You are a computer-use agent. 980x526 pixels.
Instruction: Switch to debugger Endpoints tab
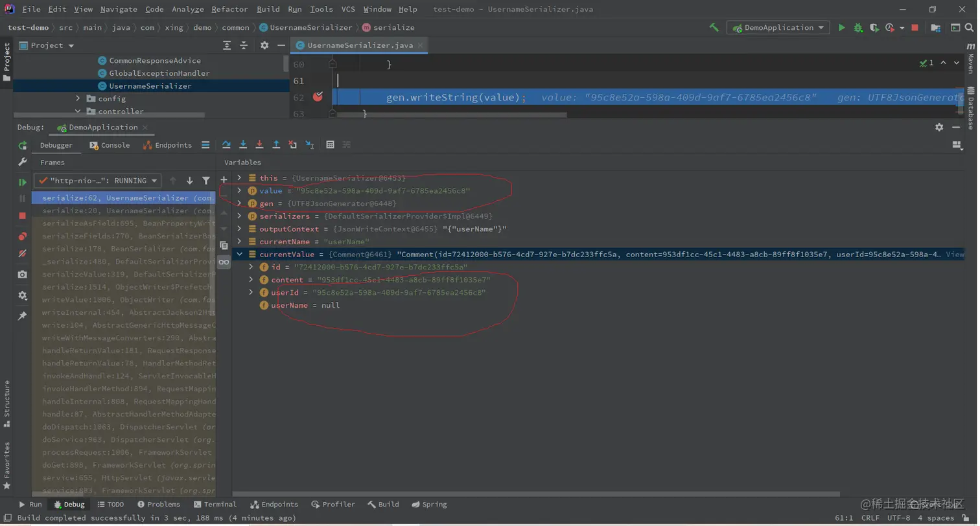point(167,145)
